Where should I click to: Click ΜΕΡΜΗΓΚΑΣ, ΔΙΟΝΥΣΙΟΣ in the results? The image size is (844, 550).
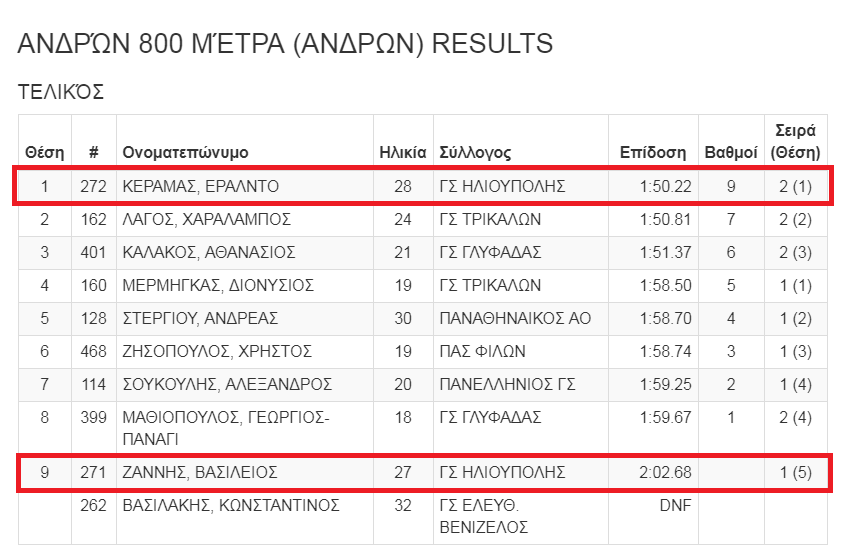tap(218, 285)
